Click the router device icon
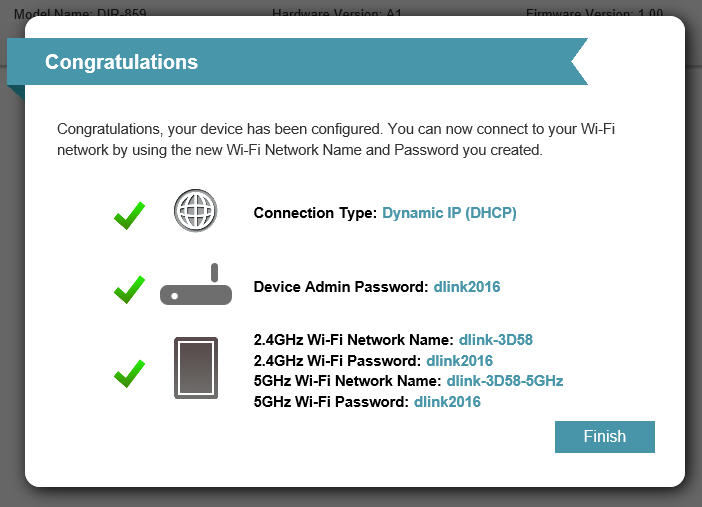This screenshot has height=507, width=702. pos(196,287)
